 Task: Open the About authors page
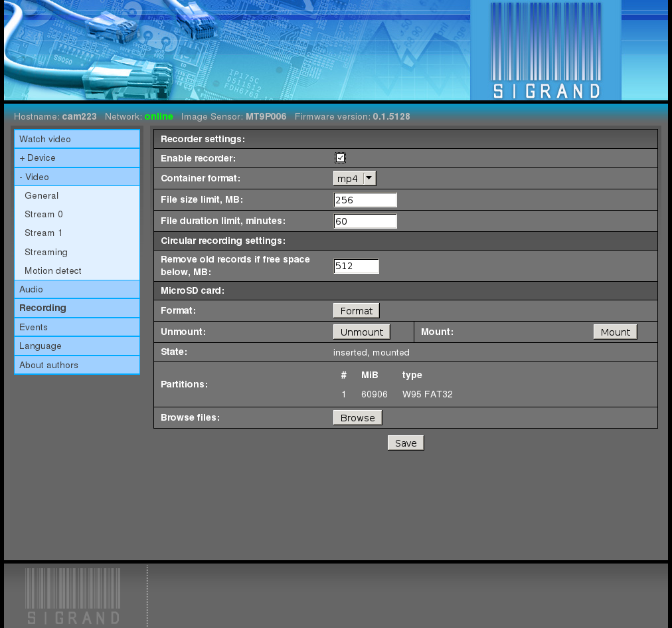pyautogui.click(x=77, y=365)
